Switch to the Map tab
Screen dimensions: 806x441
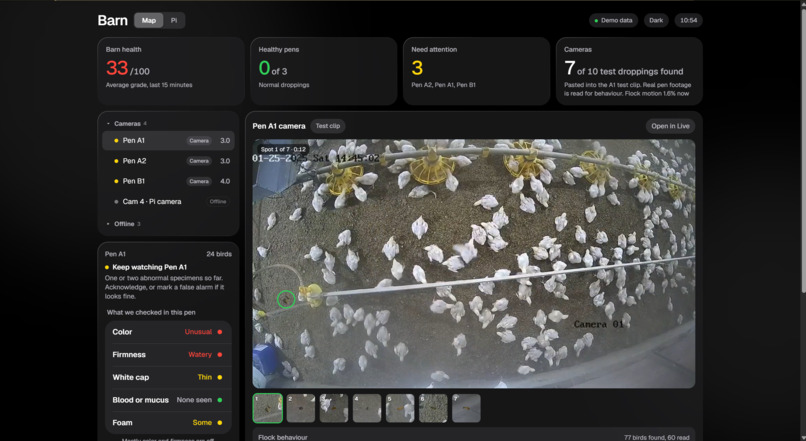pyautogui.click(x=149, y=21)
